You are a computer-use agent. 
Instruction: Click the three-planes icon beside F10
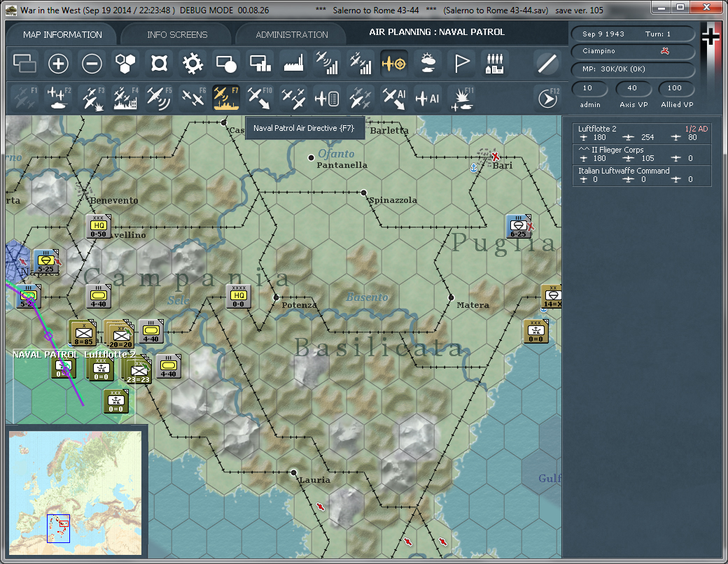tap(293, 98)
